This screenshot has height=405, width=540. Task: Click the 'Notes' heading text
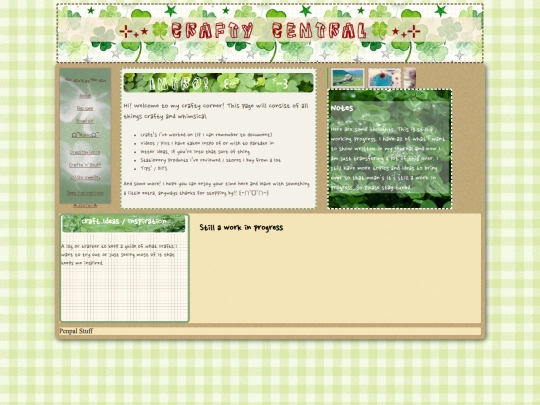[342, 108]
